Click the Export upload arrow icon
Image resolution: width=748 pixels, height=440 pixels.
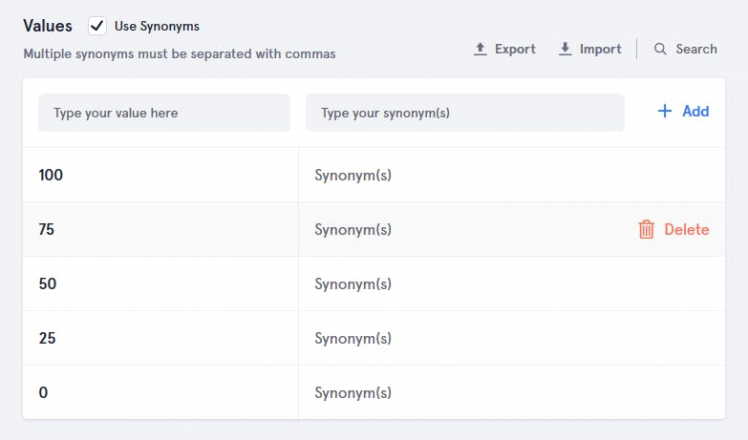[480, 49]
